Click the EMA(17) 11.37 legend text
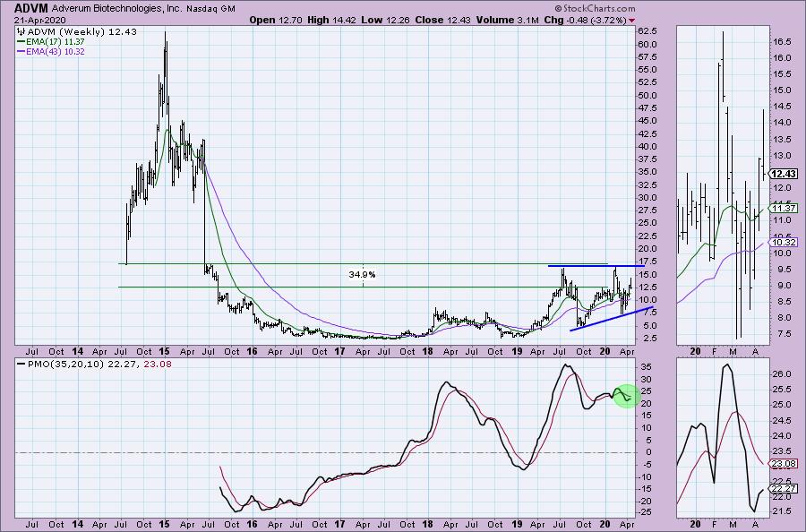This screenshot has height=532, width=806. coord(56,41)
